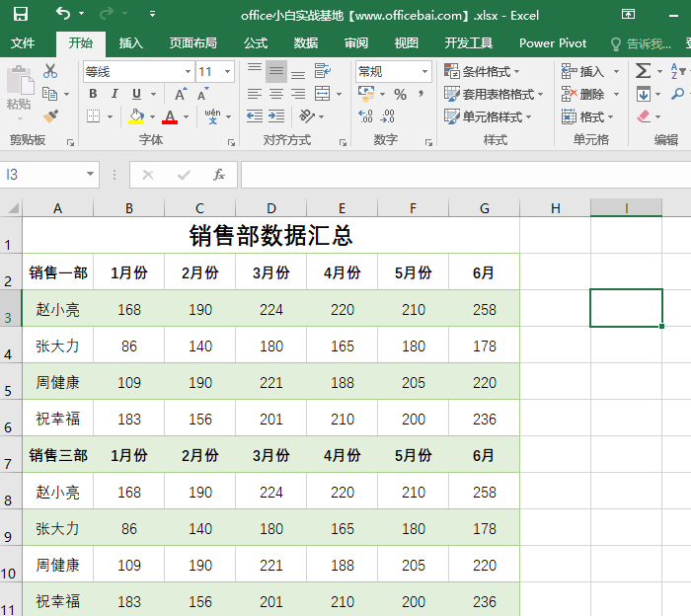Toggle wrap text
Image resolution: width=691 pixels, height=616 pixels.
323,70
